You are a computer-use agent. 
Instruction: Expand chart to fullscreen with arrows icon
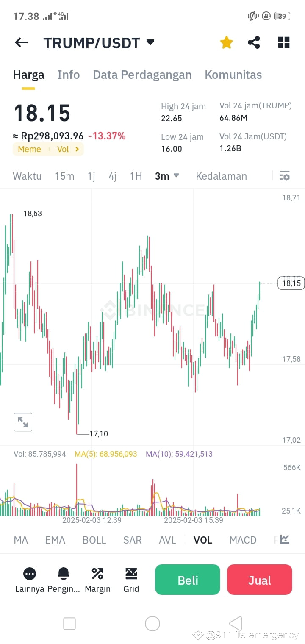point(23,422)
